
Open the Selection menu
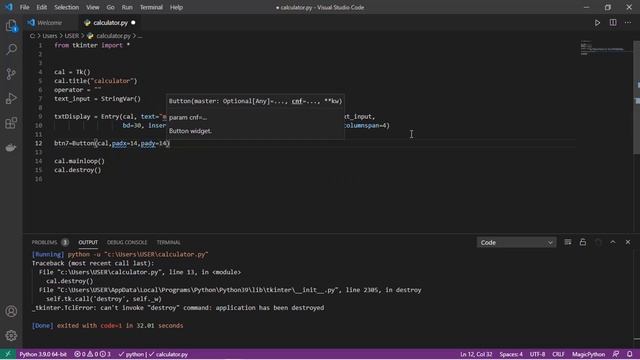point(67,7)
